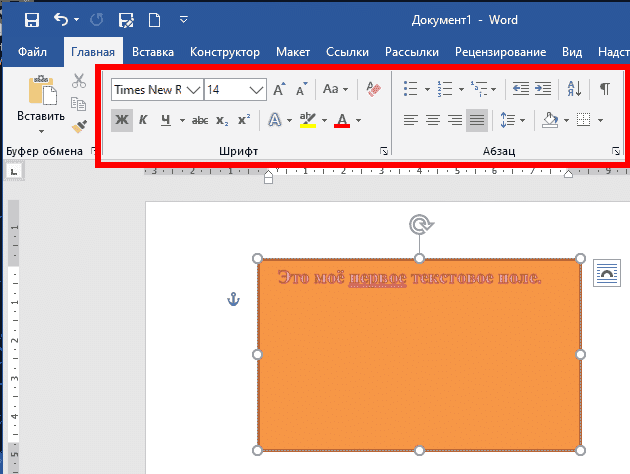
Task: Toggle Justify alignment button
Action: click(x=477, y=120)
